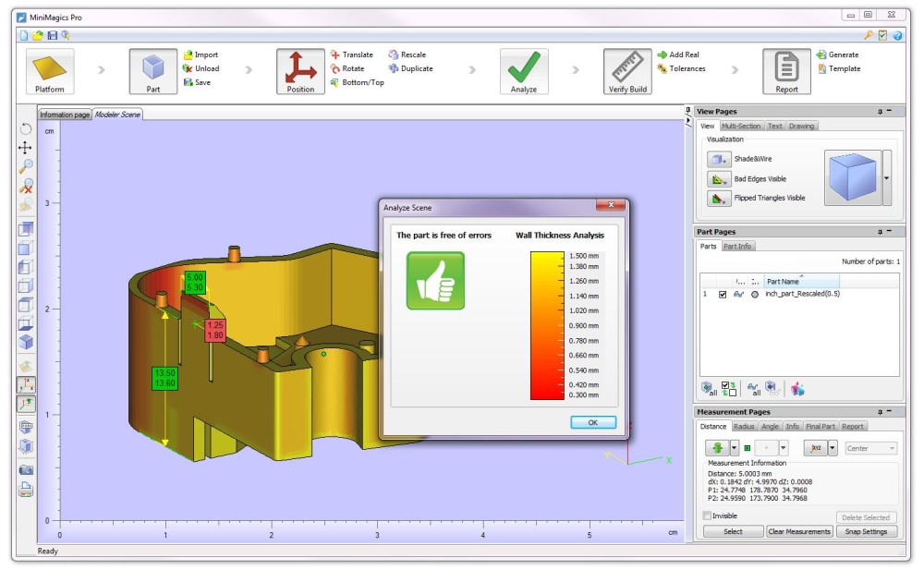Click the invert selection checkboxes icon
Screen dimensions: 924x570
point(729,389)
